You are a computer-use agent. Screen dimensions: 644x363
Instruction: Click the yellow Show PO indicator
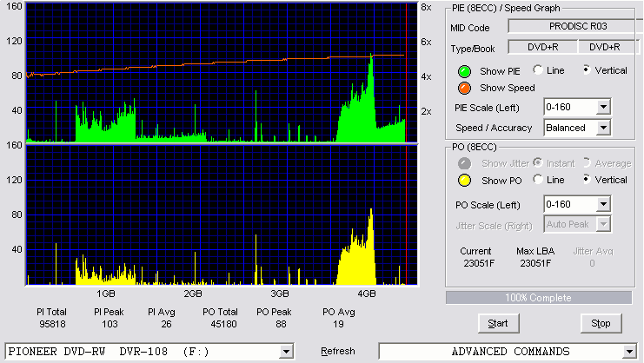[464, 181]
